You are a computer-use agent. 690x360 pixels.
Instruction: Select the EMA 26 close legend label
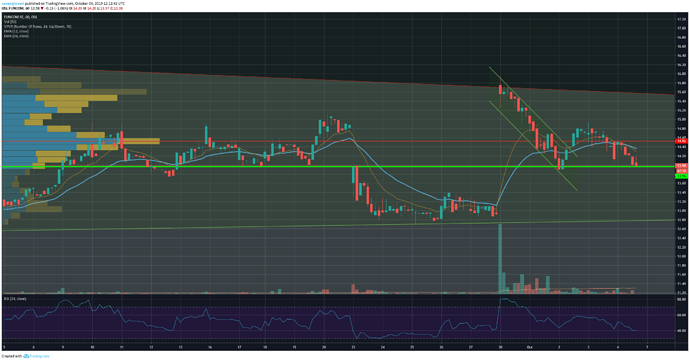[x=16, y=36]
